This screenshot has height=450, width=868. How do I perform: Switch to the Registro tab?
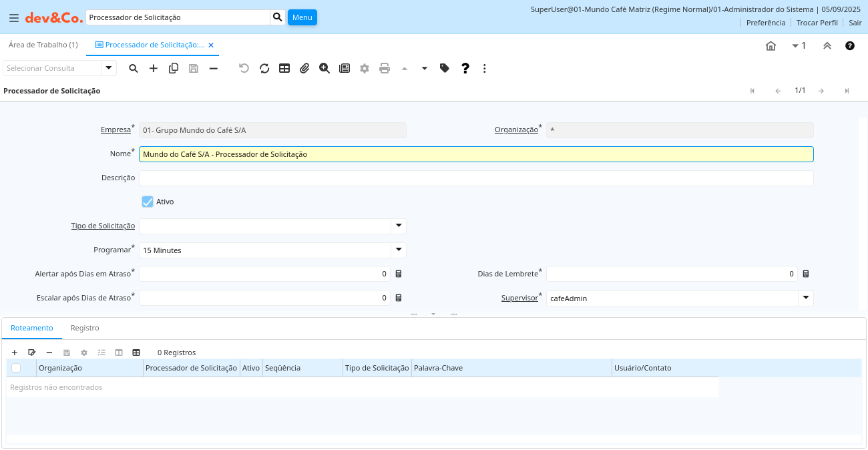pos(85,328)
